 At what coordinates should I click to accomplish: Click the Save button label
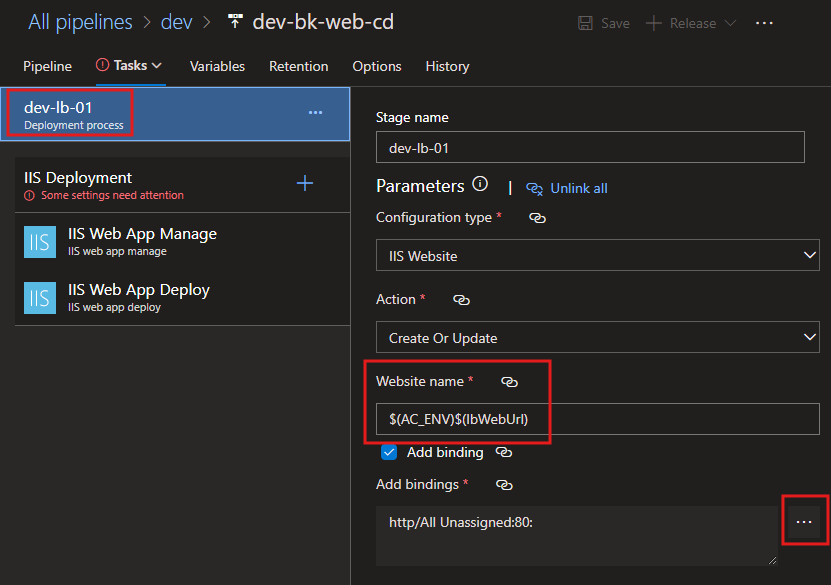(615, 23)
